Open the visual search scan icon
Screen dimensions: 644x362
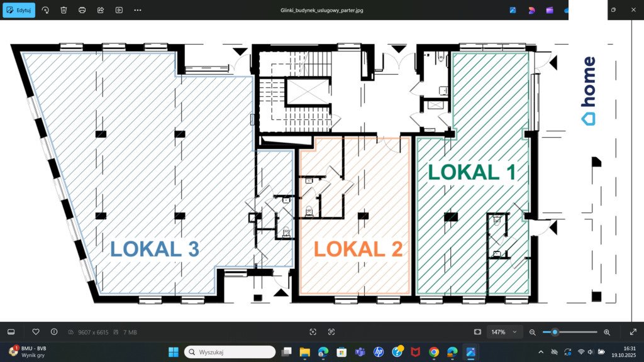[x=313, y=332]
